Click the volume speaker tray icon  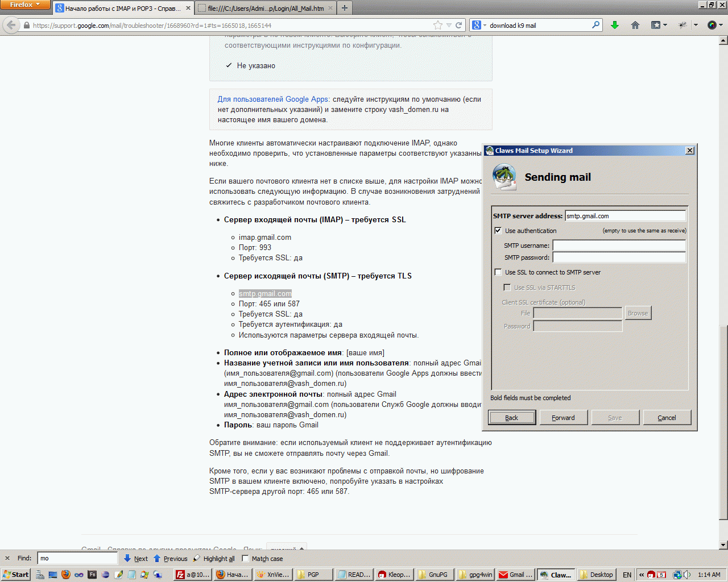688,575
